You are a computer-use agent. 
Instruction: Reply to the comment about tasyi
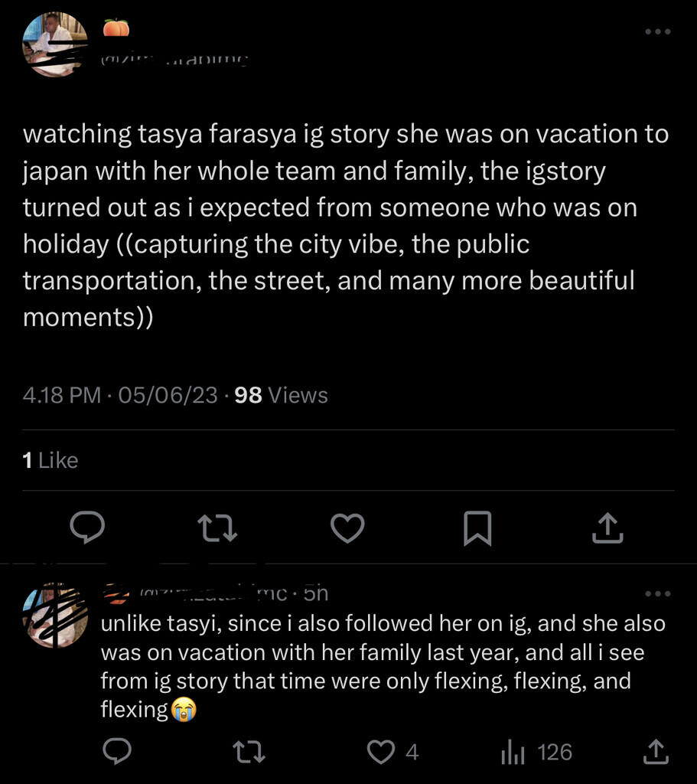coord(117,752)
